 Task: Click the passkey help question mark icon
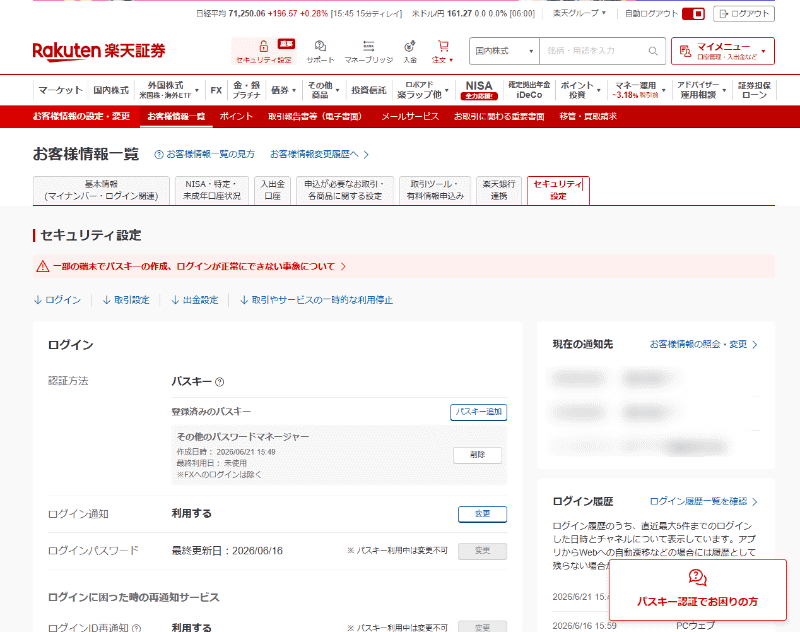[219, 382]
